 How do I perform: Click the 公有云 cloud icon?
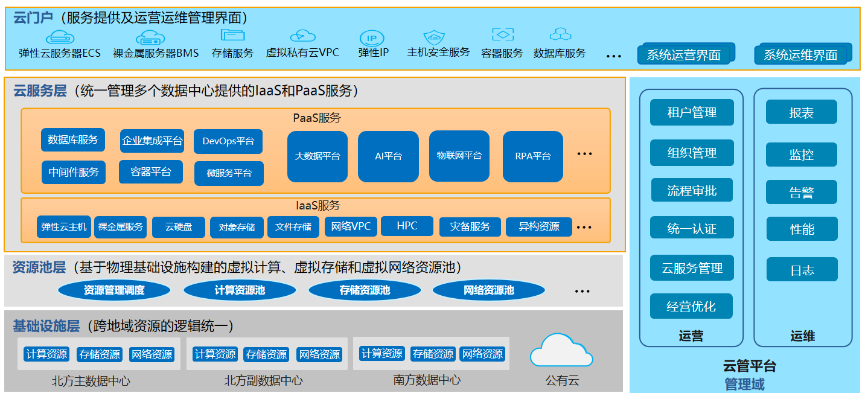[x=562, y=351]
